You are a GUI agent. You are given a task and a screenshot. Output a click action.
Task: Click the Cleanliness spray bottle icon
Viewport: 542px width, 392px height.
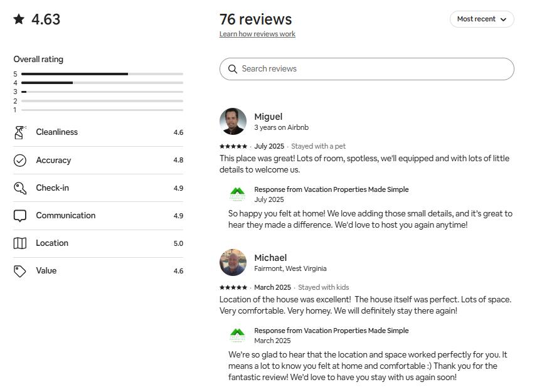click(19, 132)
